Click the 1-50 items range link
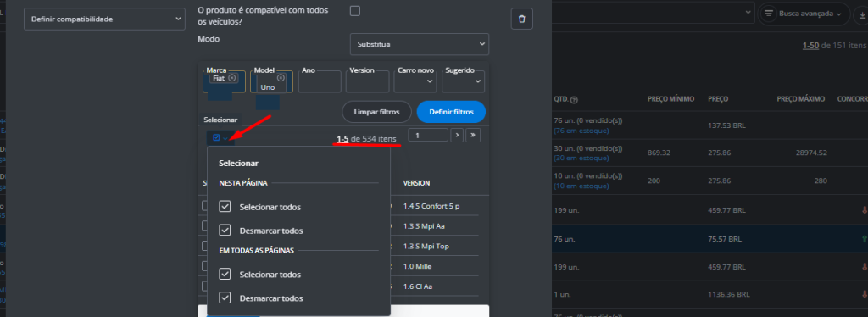The width and height of the screenshot is (868, 317). coord(810,46)
